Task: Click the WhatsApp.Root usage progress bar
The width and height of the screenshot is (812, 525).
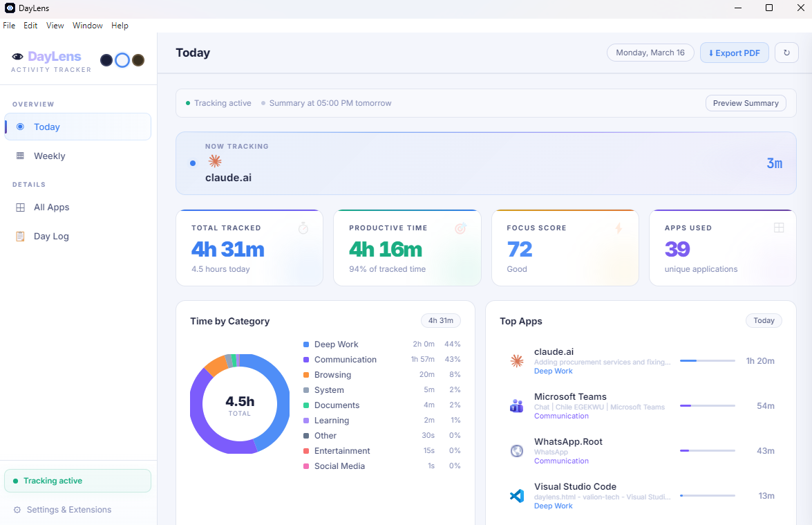Action: (708, 451)
